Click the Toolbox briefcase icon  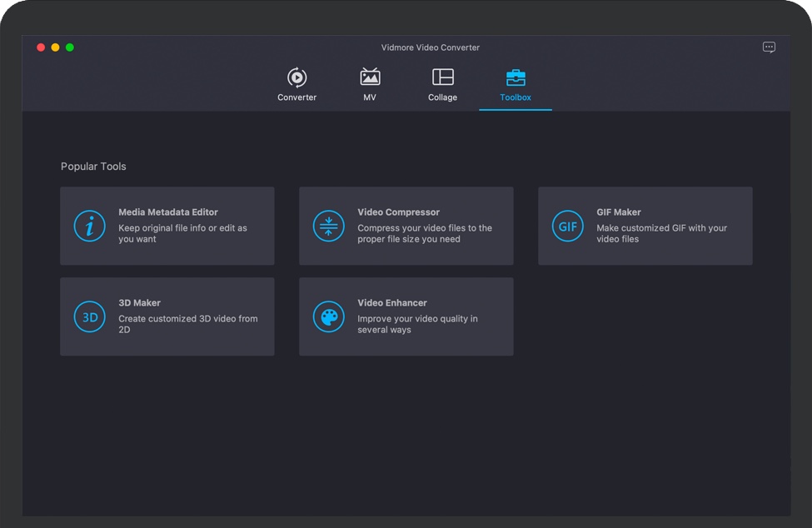[516, 77]
